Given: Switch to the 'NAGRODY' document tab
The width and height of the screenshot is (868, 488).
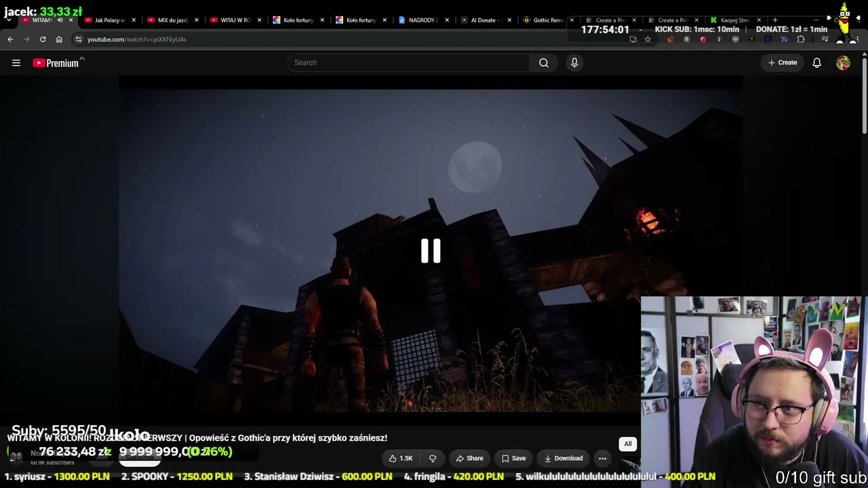Looking at the screenshot, I should tap(422, 20).
